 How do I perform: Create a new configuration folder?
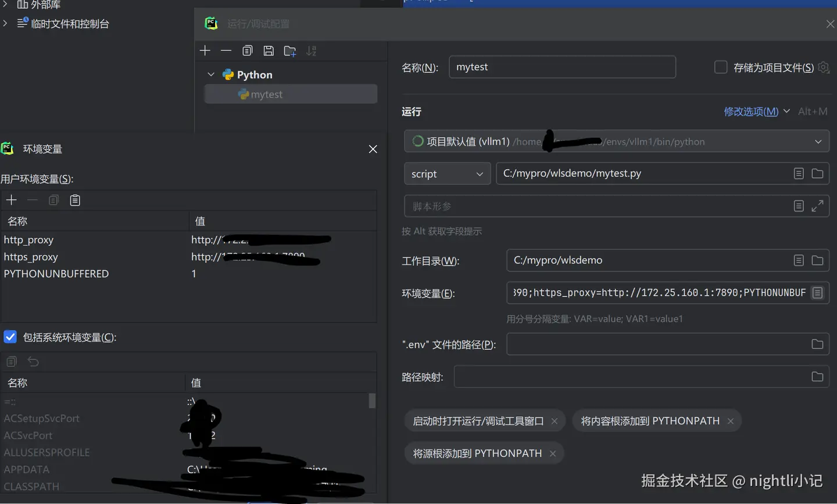point(289,51)
